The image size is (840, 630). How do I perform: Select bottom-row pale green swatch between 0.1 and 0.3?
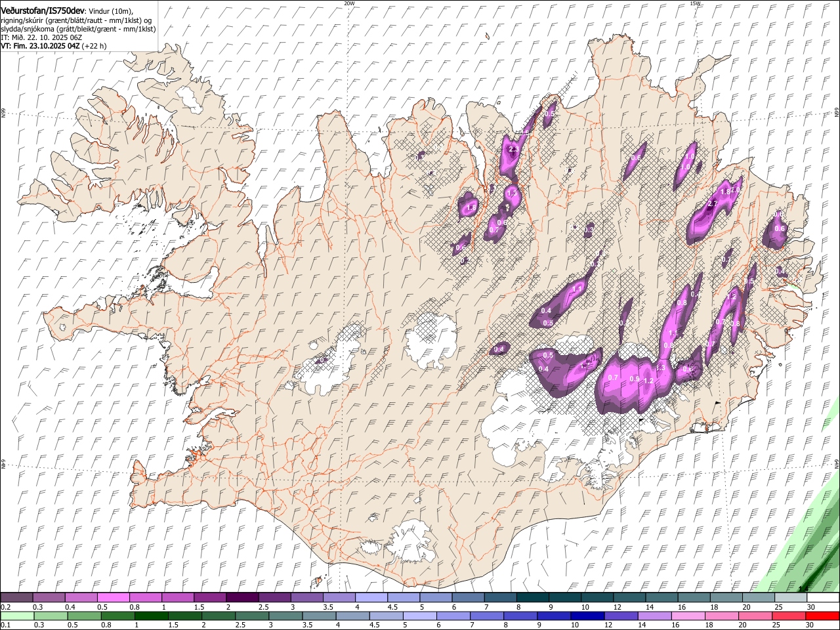(x=17, y=616)
